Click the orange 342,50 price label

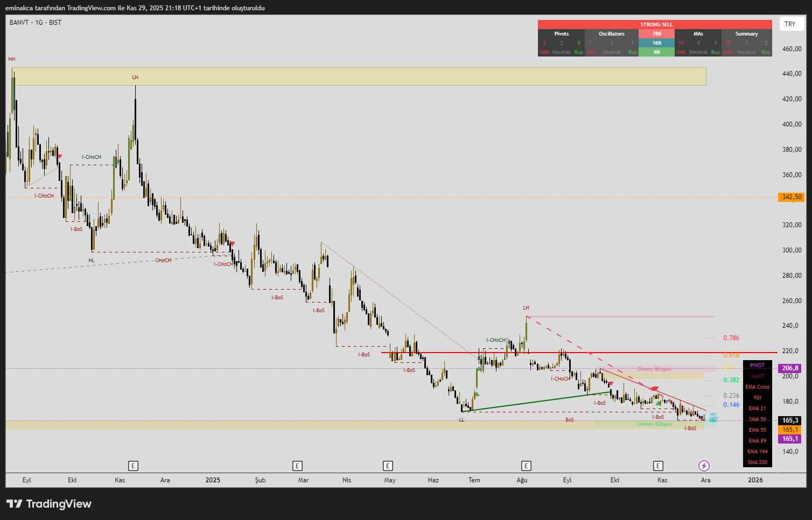click(x=792, y=197)
